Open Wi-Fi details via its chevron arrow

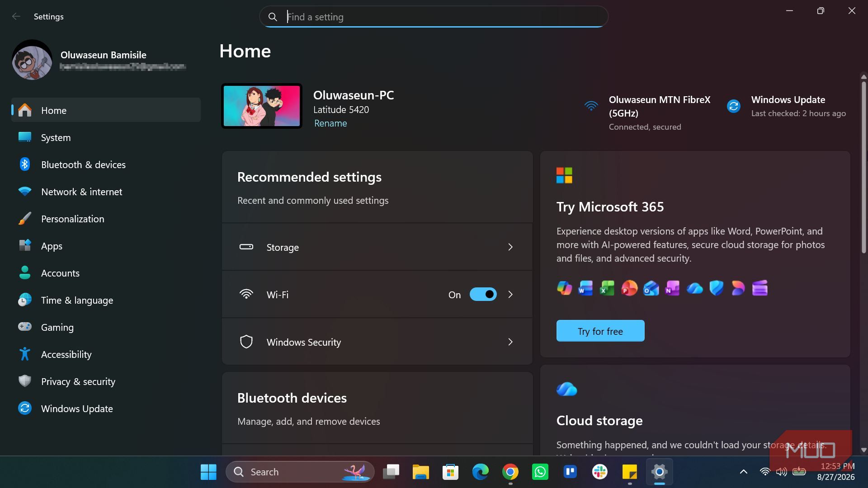pyautogui.click(x=510, y=295)
